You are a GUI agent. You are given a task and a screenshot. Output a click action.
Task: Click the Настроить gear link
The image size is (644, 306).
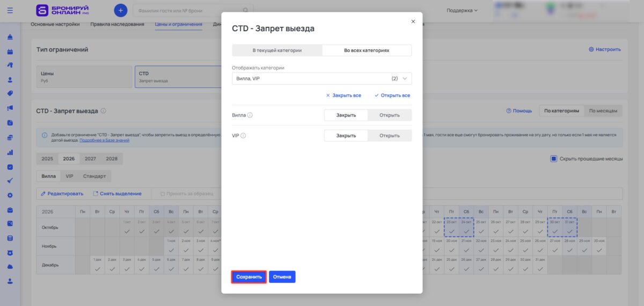[x=605, y=49]
